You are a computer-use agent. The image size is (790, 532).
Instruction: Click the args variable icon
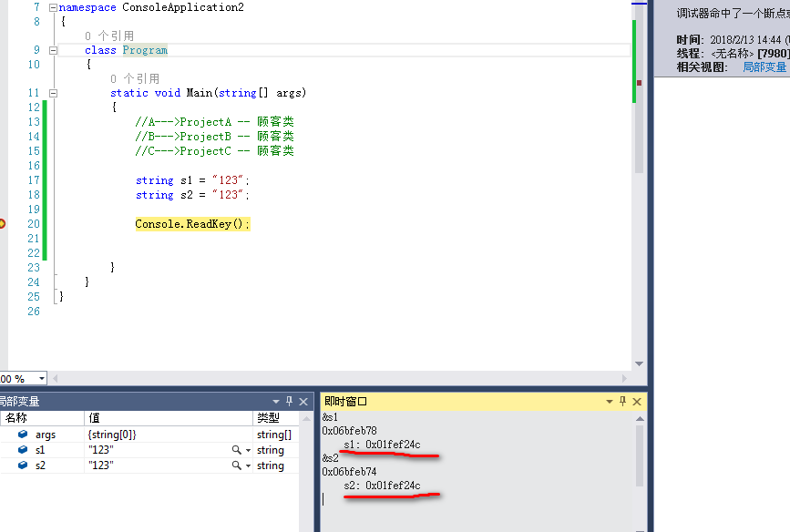tap(23, 435)
